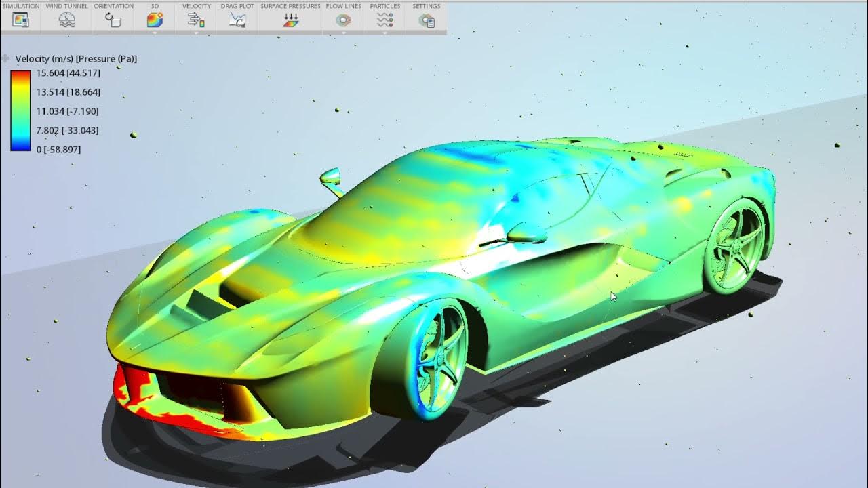The image size is (868, 488).
Task: Toggle the Surface Pressures icon
Action: 290,20
